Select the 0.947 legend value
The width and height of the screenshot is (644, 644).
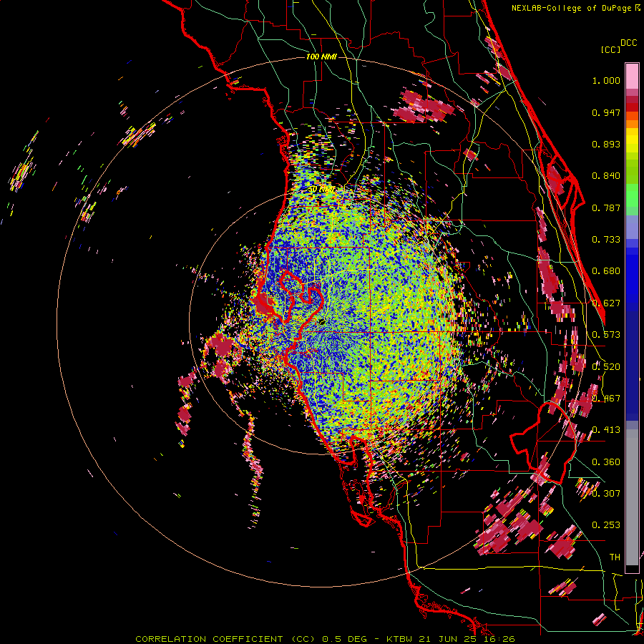coord(606,112)
